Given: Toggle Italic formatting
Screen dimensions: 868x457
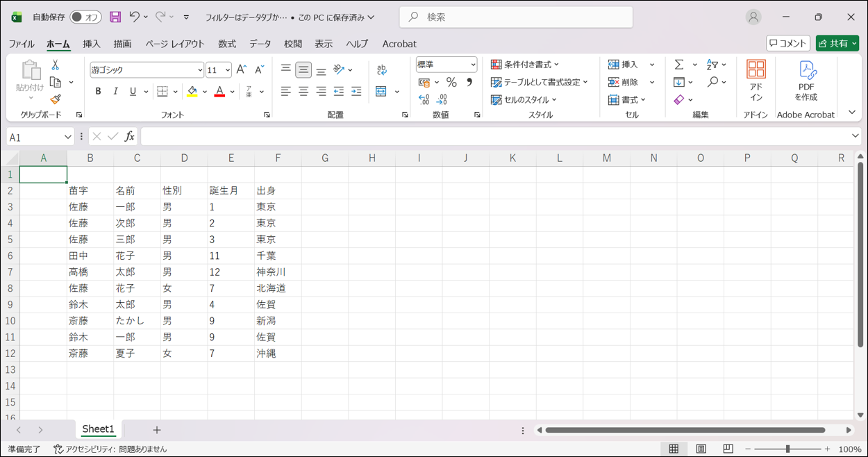Looking at the screenshot, I should [x=115, y=92].
